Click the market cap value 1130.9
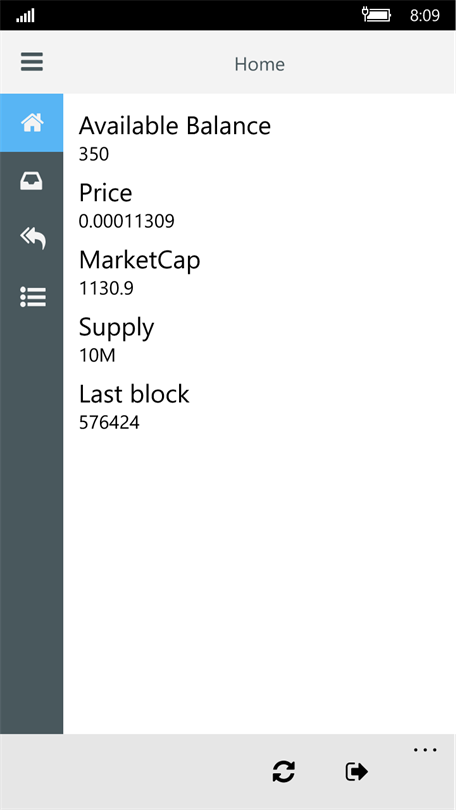This screenshot has width=456, height=810. coord(106,289)
